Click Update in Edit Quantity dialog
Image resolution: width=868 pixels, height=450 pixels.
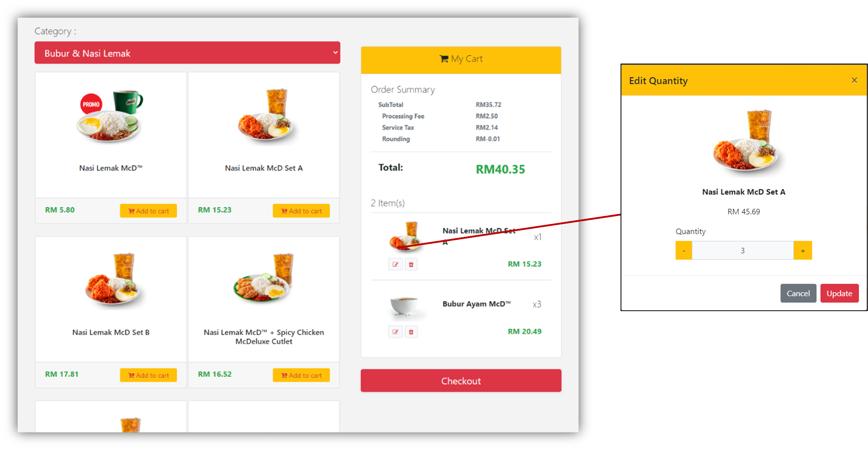coord(839,293)
